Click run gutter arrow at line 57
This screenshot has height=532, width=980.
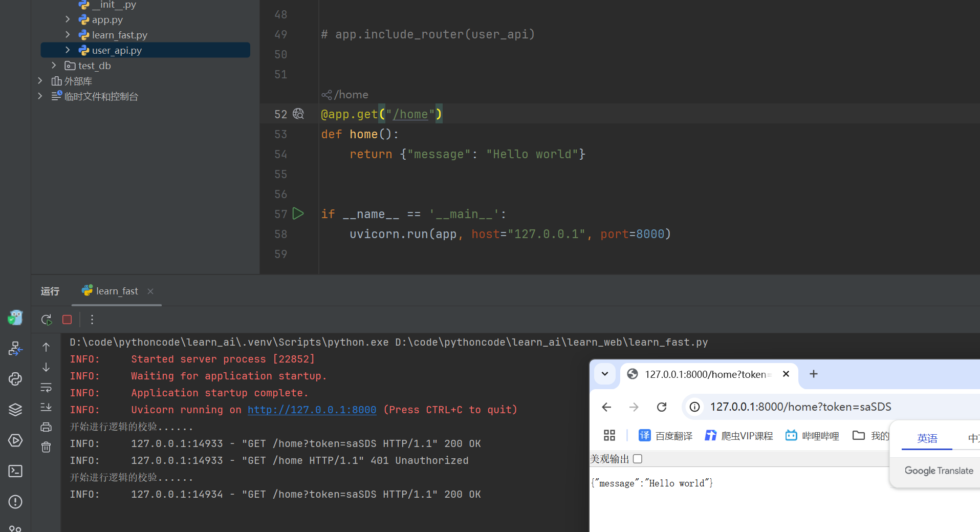298,214
